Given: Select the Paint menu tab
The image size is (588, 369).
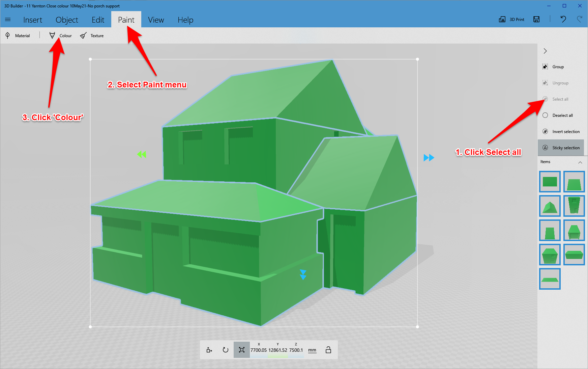Looking at the screenshot, I should [126, 20].
